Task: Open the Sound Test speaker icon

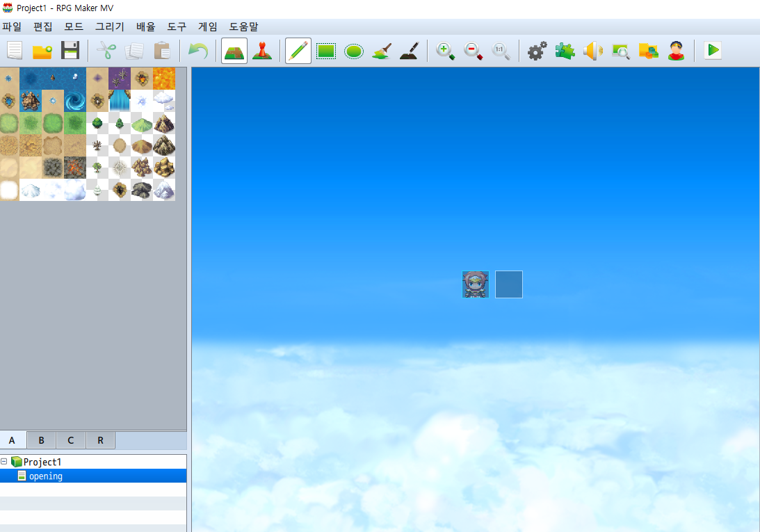Action: 593,51
